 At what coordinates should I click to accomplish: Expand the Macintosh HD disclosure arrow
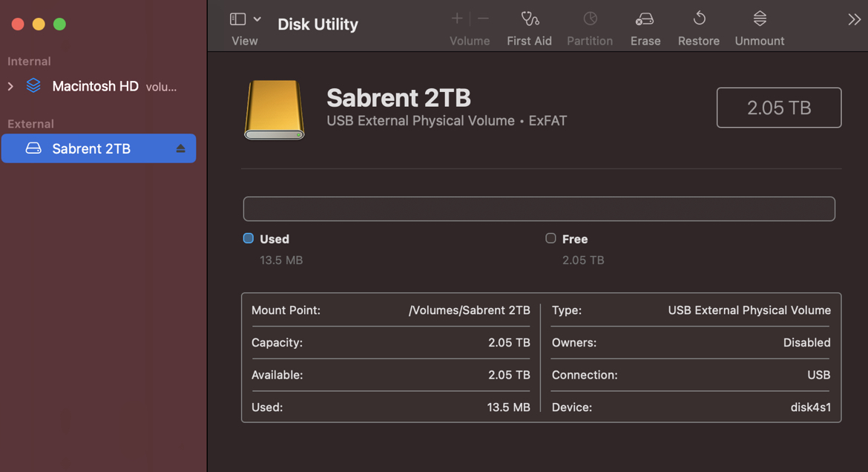(x=10, y=86)
